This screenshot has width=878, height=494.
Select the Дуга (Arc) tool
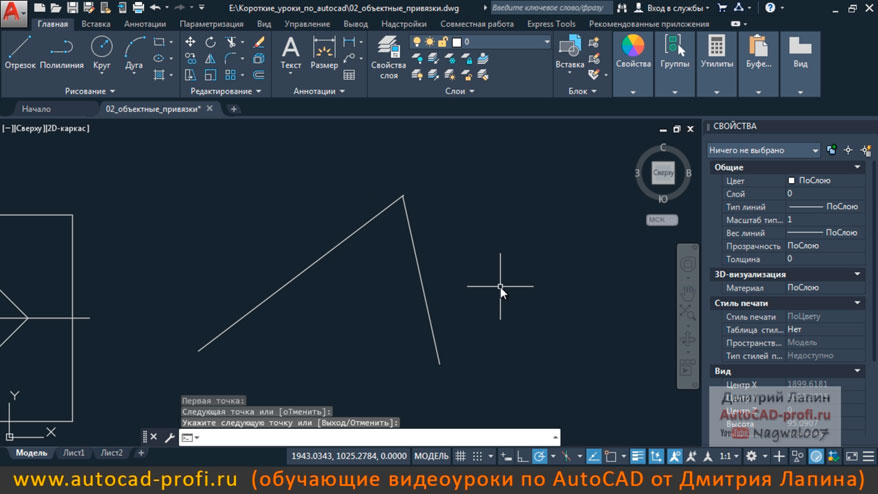pyautogui.click(x=134, y=52)
